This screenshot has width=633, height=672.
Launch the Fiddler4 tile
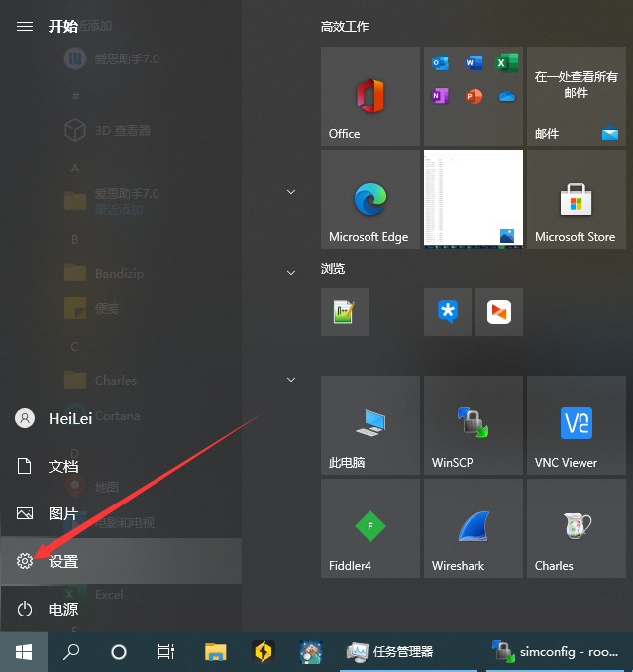(370, 528)
